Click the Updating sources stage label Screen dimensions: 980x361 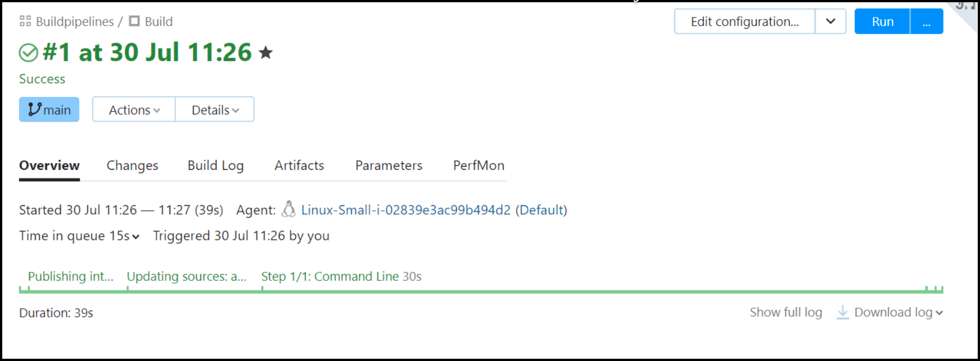(x=186, y=276)
